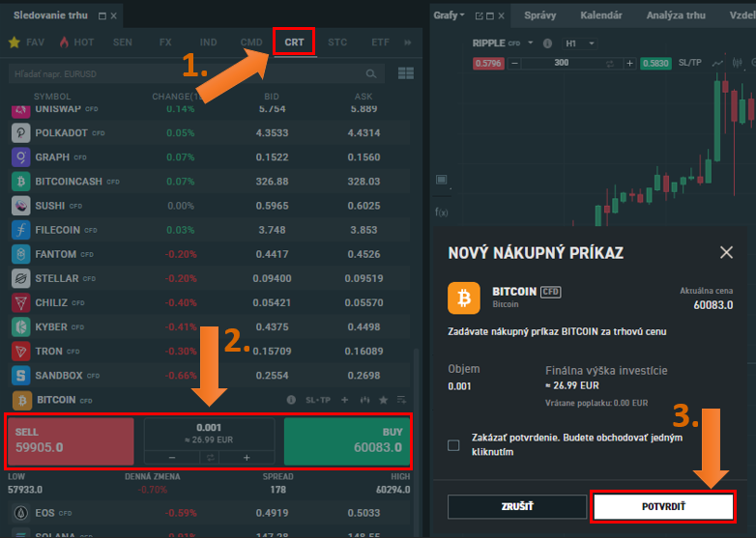Image resolution: width=756 pixels, height=538 pixels.
Task: Switch to the IND tab
Action: tap(208, 42)
